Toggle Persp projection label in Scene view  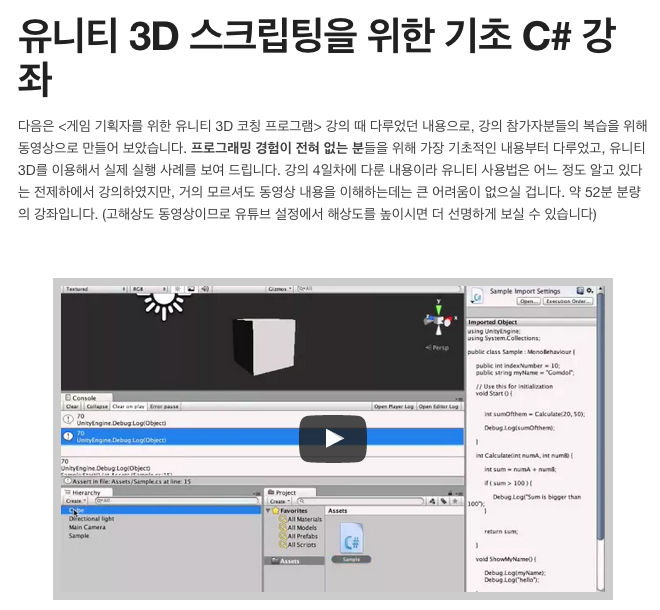(x=437, y=348)
